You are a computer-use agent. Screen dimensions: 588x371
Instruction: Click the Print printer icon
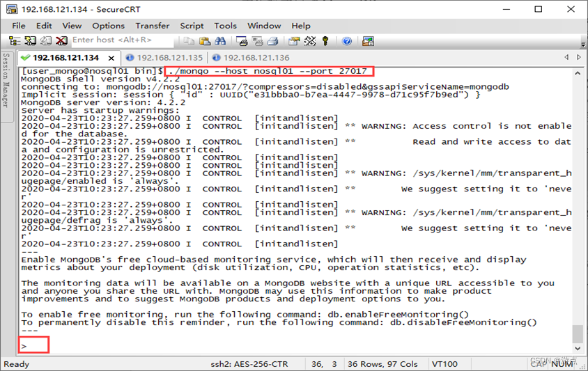pyautogui.click(x=273, y=41)
